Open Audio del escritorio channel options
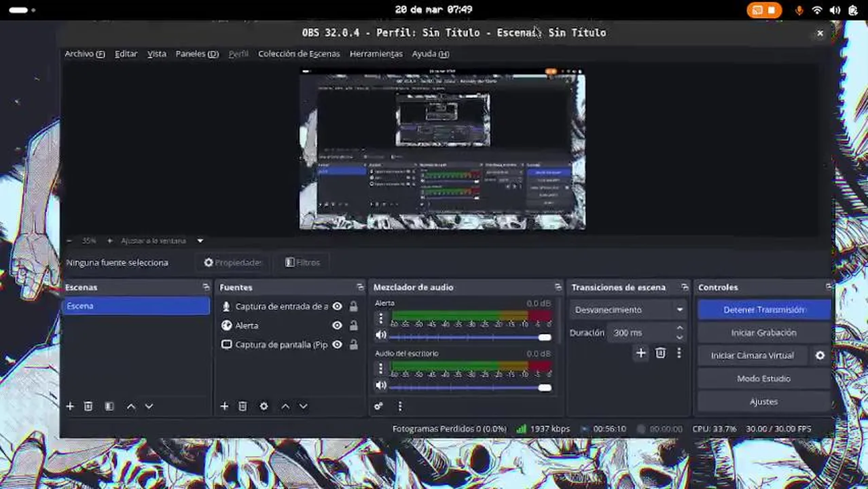Viewport: 868px width, 489px height. pyautogui.click(x=380, y=368)
